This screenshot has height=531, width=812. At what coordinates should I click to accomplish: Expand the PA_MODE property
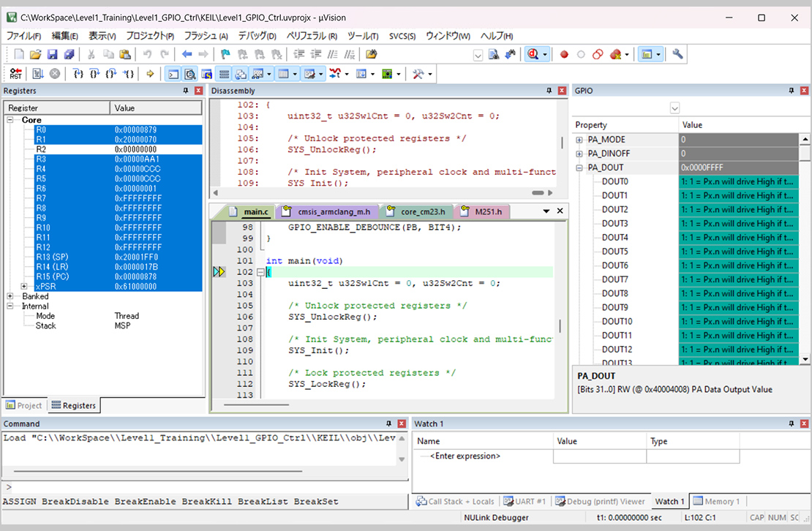click(x=579, y=140)
